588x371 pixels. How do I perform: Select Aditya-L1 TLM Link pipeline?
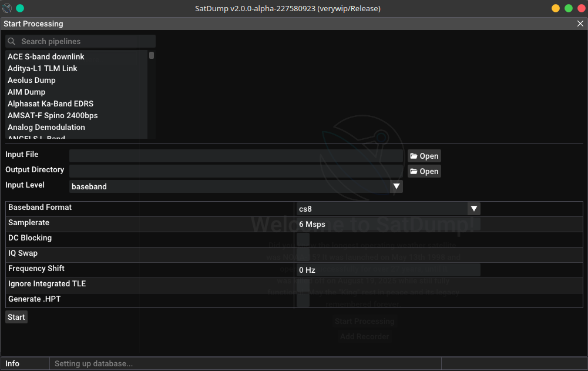[x=76, y=68]
